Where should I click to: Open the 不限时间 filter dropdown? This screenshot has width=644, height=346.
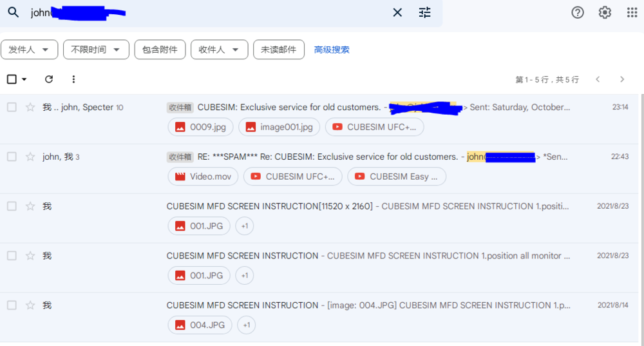(x=96, y=50)
